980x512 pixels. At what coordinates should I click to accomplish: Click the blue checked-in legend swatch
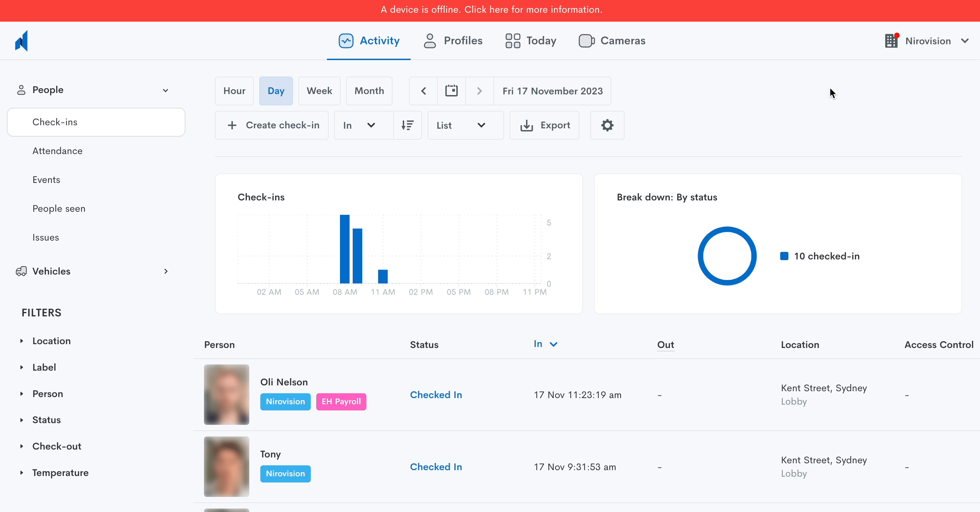click(x=784, y=256)
